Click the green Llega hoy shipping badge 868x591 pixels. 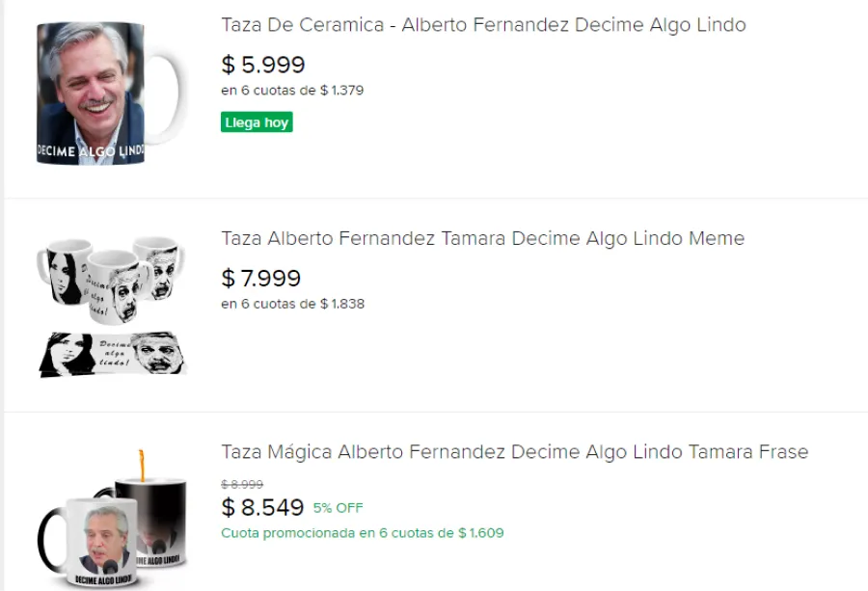click(257, 121)
